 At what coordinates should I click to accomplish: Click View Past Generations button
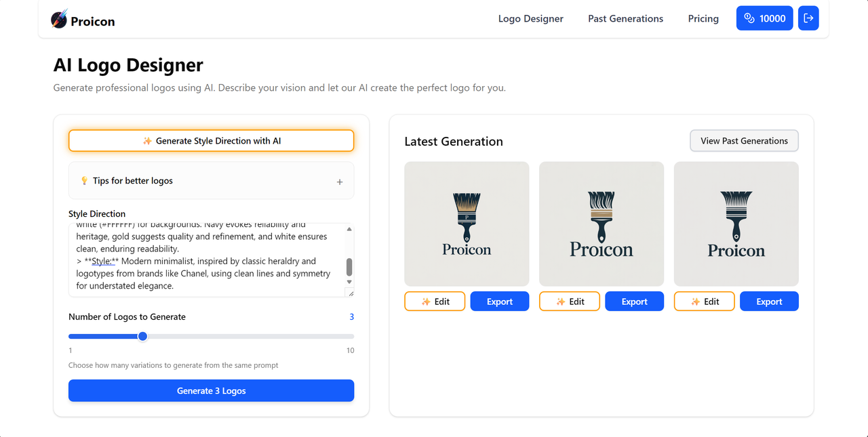click(745, 141)
